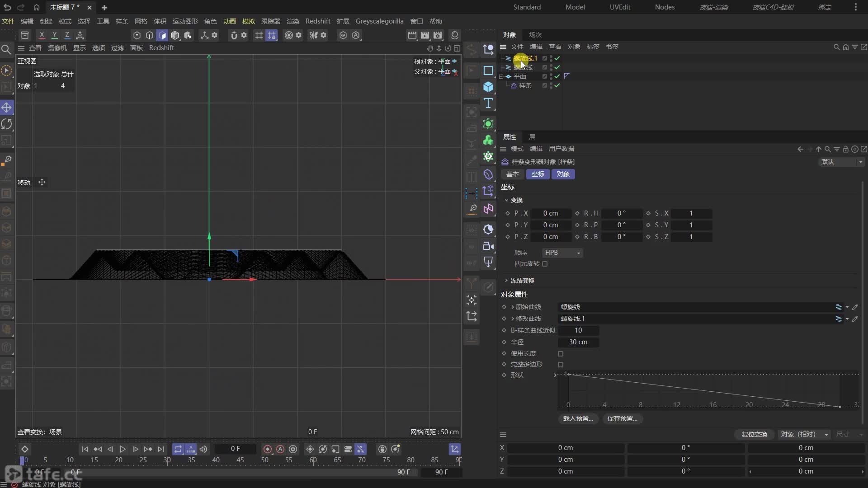Toggle the green checkmark of 平面 object
Image resolution: width=868 pixels, height=488 pixels.
[557, 76]
